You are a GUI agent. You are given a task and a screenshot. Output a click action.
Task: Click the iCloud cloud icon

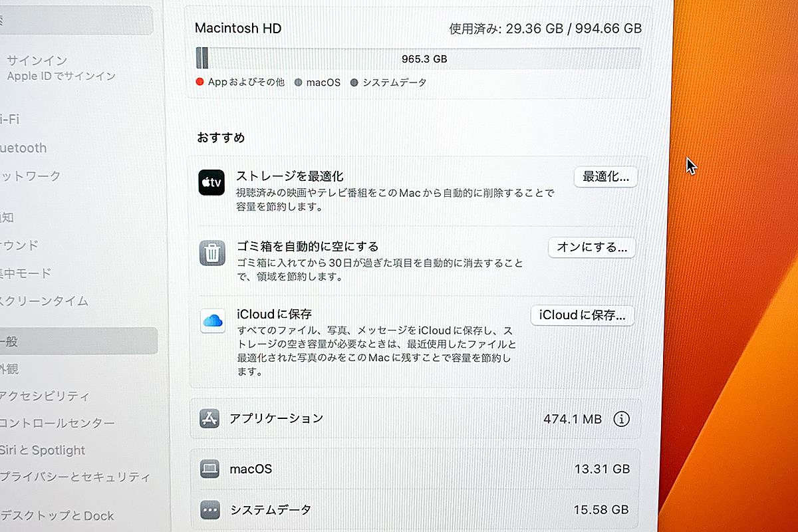coord(213,321)
